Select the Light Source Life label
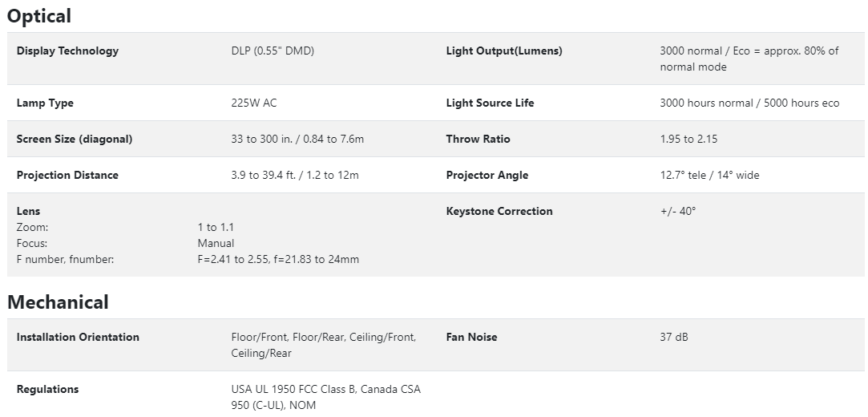868x417 pixels. pos(490,103)
